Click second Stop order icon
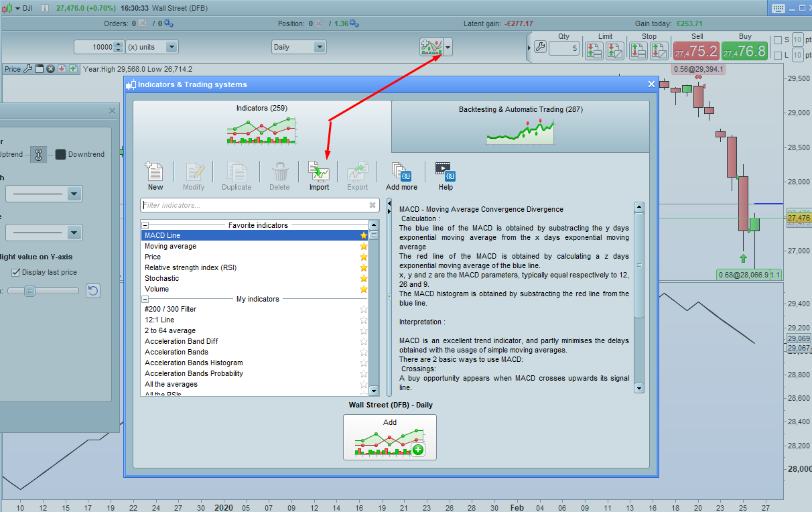 [x=659, y=50]
